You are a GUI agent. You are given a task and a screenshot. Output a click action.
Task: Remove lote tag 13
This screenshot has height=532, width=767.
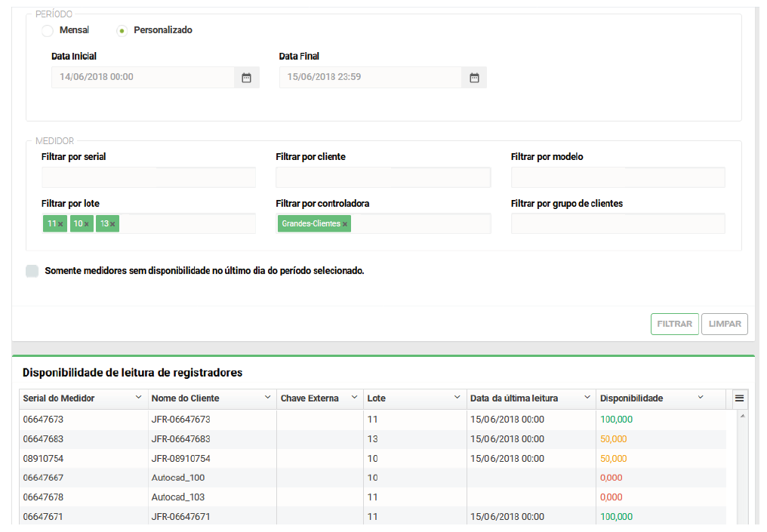[113, 224]
